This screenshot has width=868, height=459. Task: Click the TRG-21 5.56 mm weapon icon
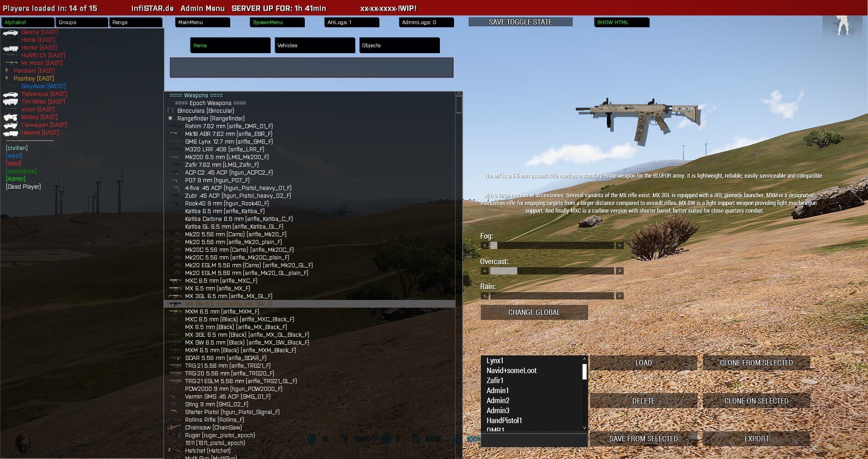(x=175, y=366)
